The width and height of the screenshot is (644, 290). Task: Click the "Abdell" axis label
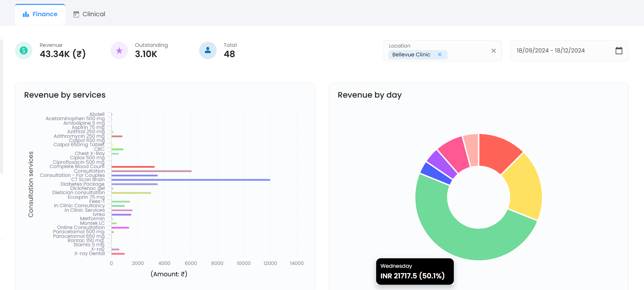coord(97,114)
